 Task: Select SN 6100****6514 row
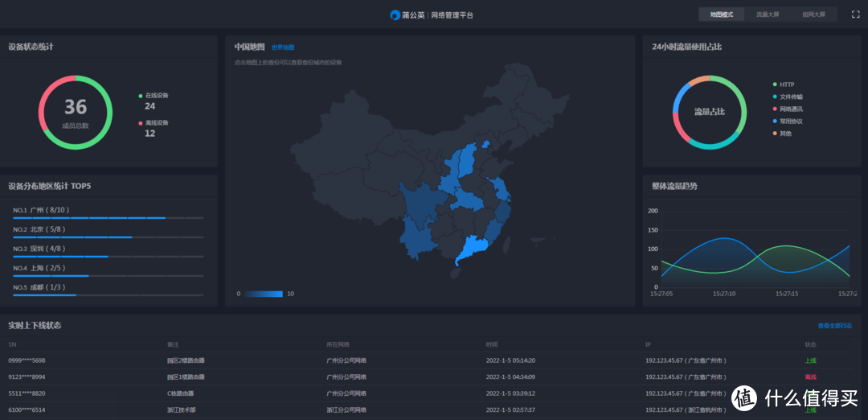(x=430, y=410)
